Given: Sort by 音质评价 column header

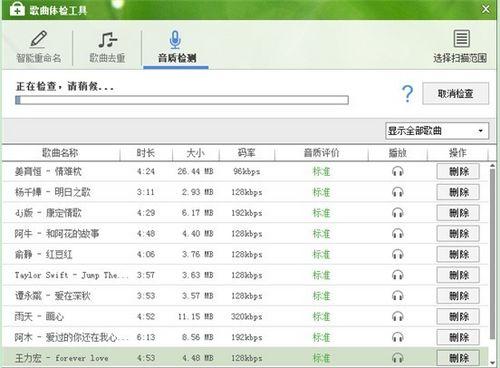Looking at the screenshot, I should (x=321, y=153).
